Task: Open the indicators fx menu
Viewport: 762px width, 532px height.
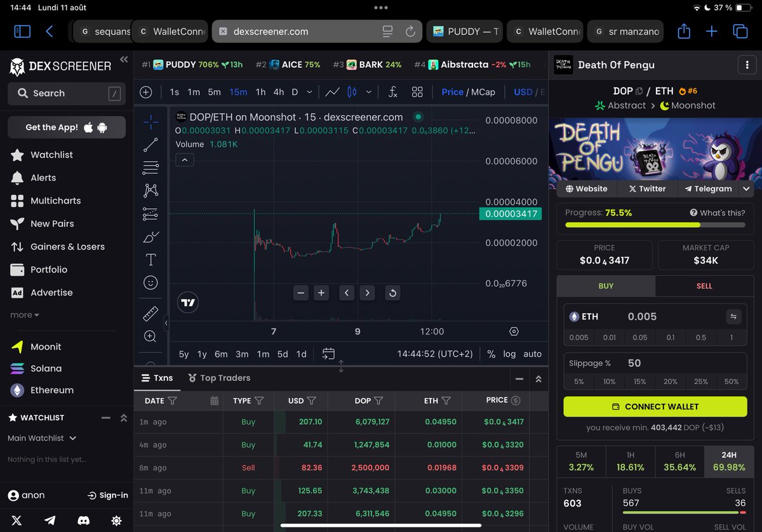Action: (392, 92)
